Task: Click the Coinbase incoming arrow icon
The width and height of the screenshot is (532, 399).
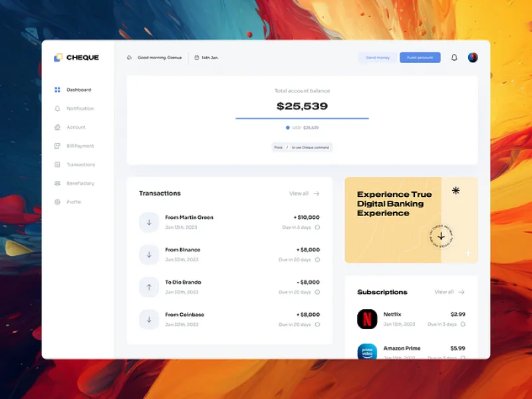Action: pyautogui.click(x=149, y=320)
